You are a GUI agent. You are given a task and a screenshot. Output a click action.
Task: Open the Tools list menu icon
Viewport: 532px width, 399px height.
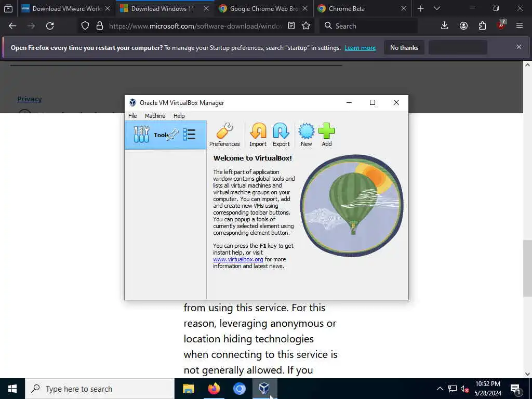click(189, 135)
